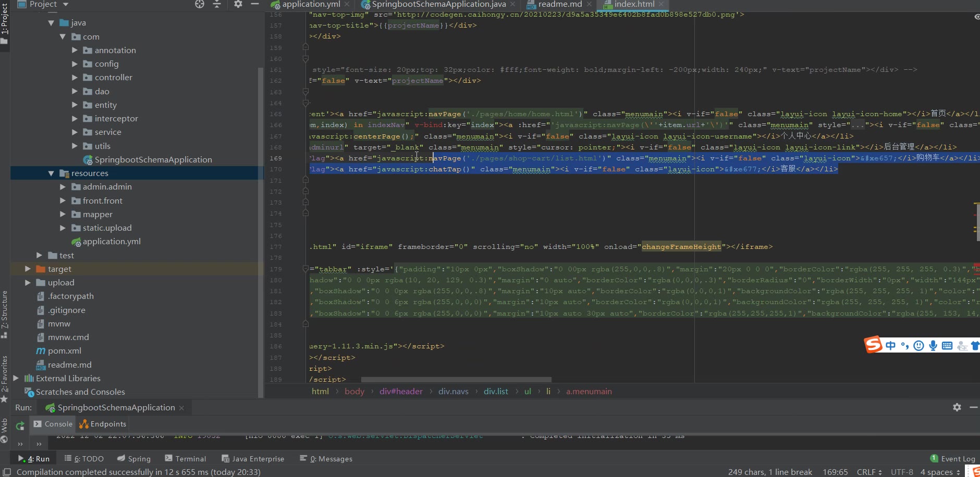The width and height of the screenshot is (980, 477).
Task: Open Sogou soft keyboard icon
Action: pyautogui.click(x=947, y=346)
